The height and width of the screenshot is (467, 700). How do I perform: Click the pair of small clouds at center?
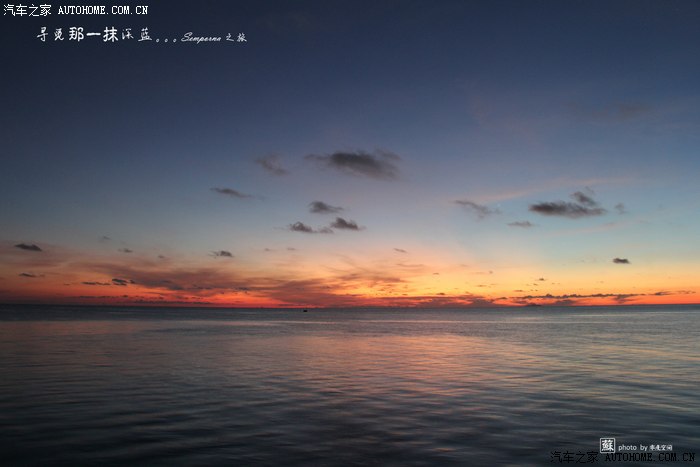[325, 226]
